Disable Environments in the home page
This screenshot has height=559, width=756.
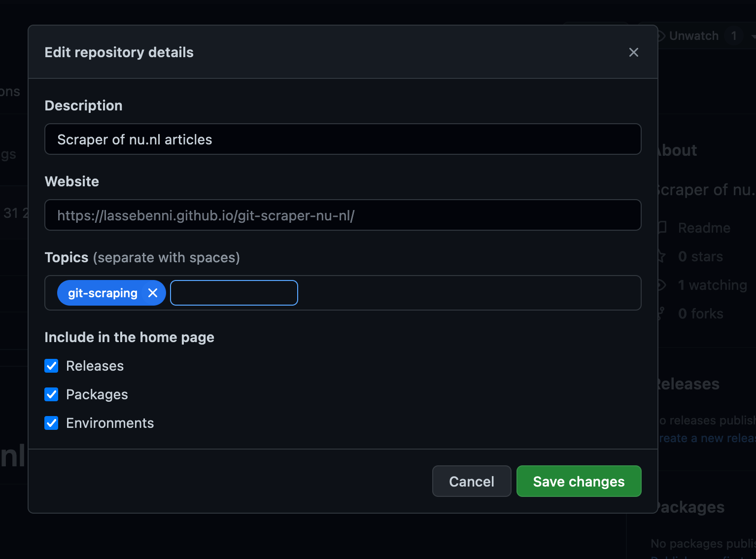click(x=51, y=422)
